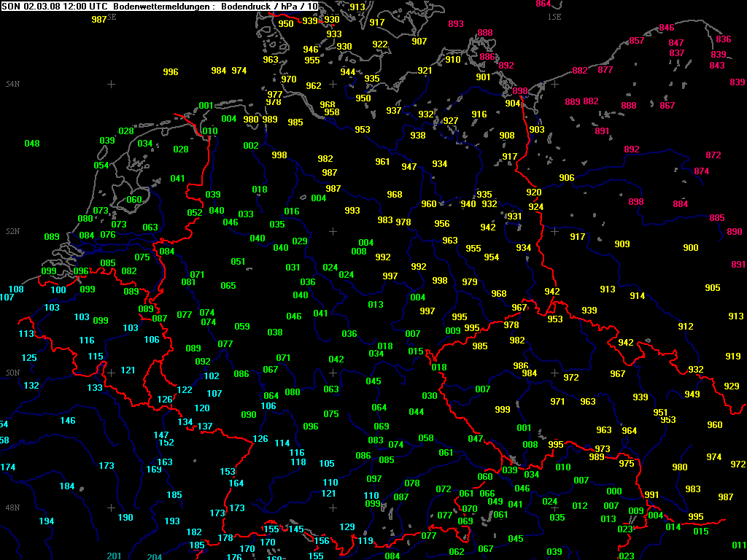This screenshot has width=747, height=560.
Task: Click the cyan station value 184
Action: click(x=67, y=486)
